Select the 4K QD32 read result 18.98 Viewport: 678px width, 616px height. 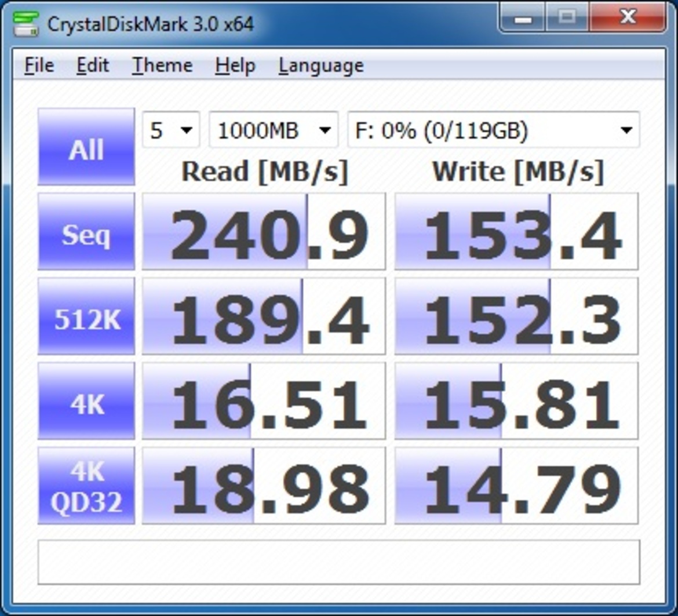[264, 486]
